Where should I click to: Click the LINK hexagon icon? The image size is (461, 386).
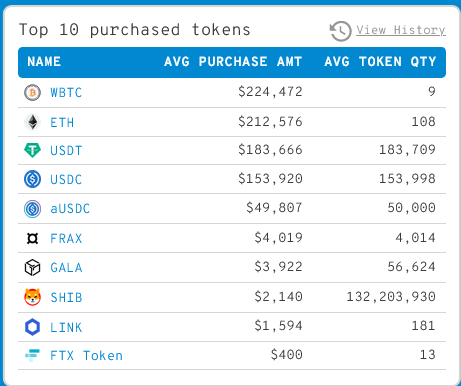[32, 327]
